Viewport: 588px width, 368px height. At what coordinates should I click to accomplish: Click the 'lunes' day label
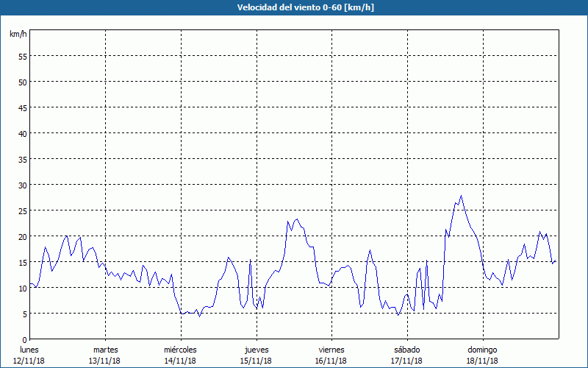[x=29, y=350]
